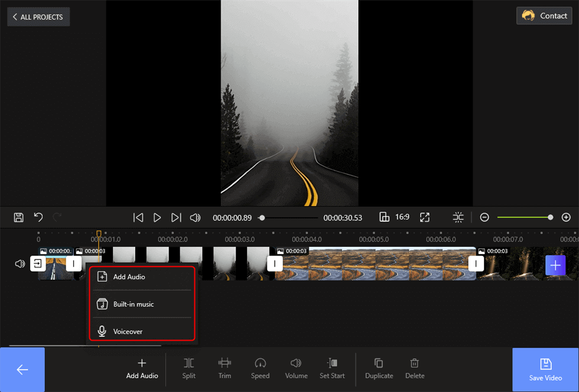This screenshot has height=392, width=579.
Task: Zoom in the timeline with plus icon
Action: [x=566, y=217]
